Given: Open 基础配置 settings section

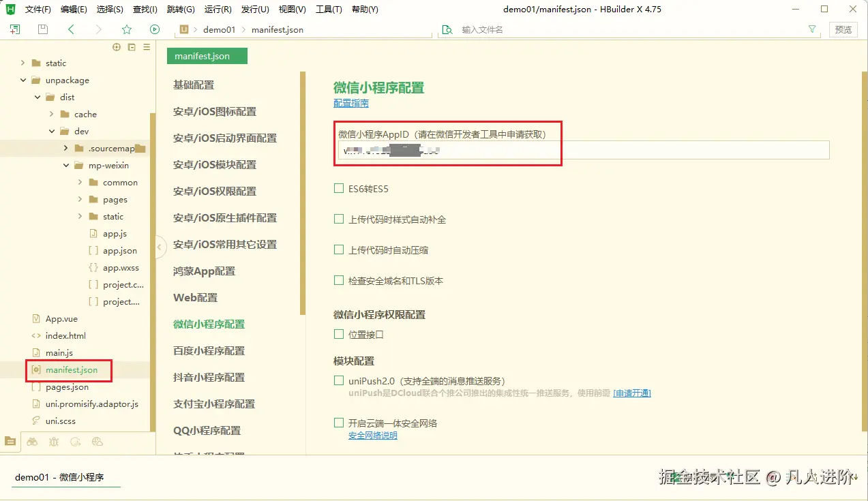Looking at the screenshot, I should pos(194,85).
